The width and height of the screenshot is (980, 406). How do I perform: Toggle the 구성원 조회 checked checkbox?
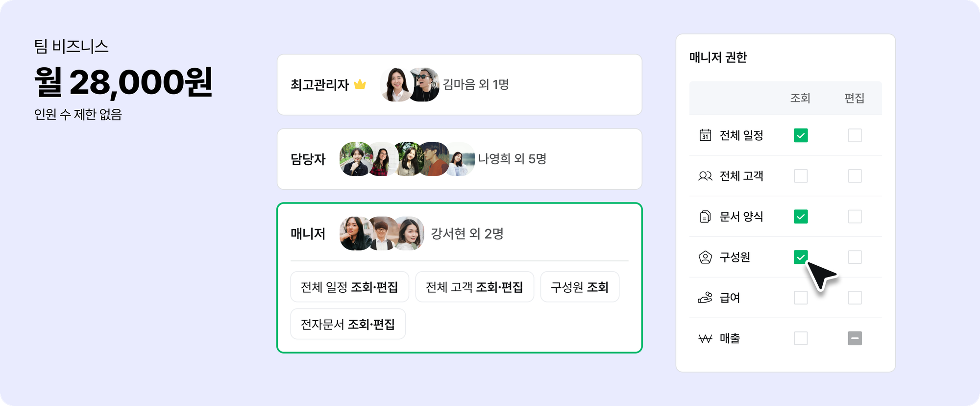tap(801, 257)
